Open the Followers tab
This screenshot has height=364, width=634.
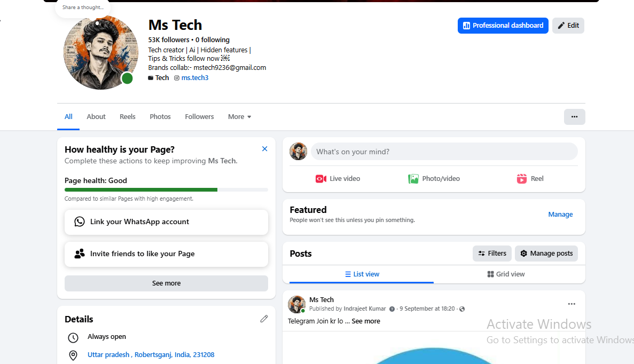[x=199, y=116]
